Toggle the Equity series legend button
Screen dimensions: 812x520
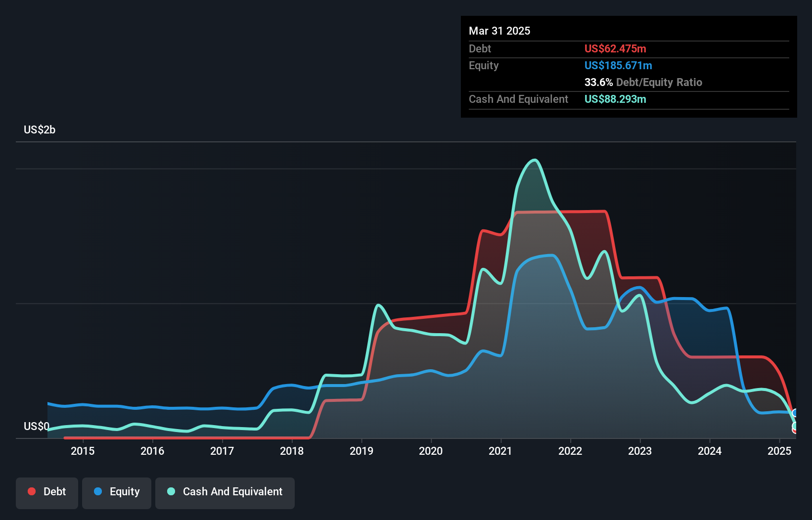(x=116, y=493)
